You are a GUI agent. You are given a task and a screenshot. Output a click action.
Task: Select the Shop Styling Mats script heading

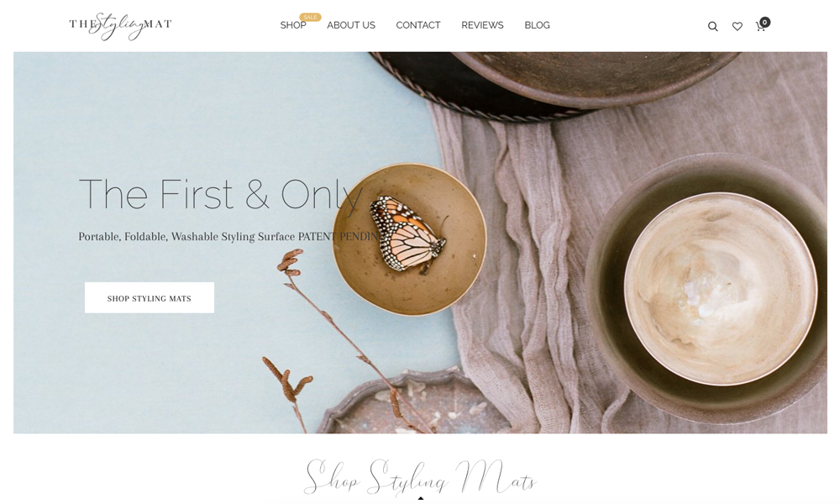point(420,475)
